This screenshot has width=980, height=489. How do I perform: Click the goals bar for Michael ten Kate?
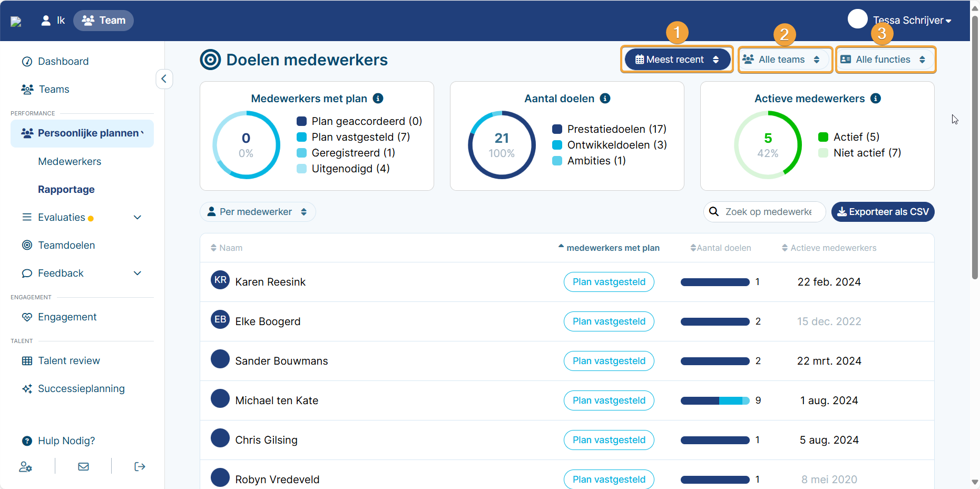point(715,401)
